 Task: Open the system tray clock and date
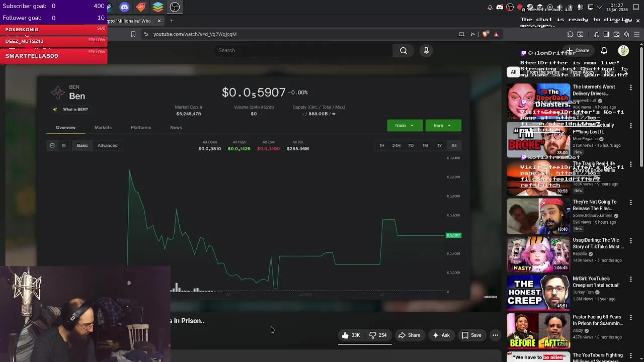point(616,8)
